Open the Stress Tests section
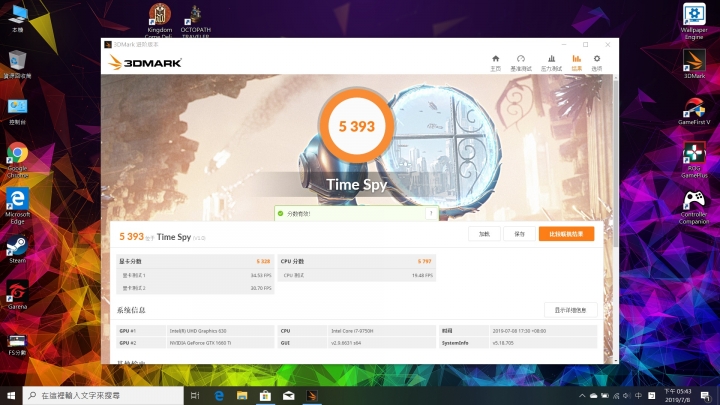The height and width of the screenshot is (405, 720). pos(551,63)
